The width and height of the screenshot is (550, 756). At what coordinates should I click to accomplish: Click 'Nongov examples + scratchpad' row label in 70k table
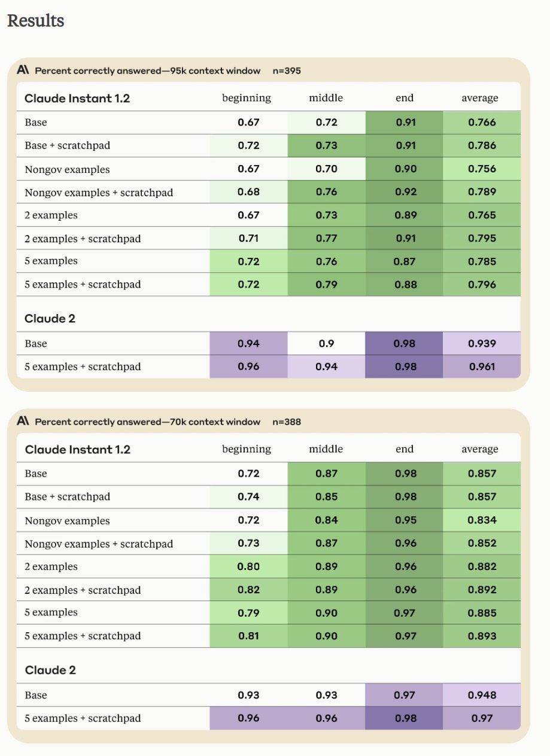(x=99, y=544)
